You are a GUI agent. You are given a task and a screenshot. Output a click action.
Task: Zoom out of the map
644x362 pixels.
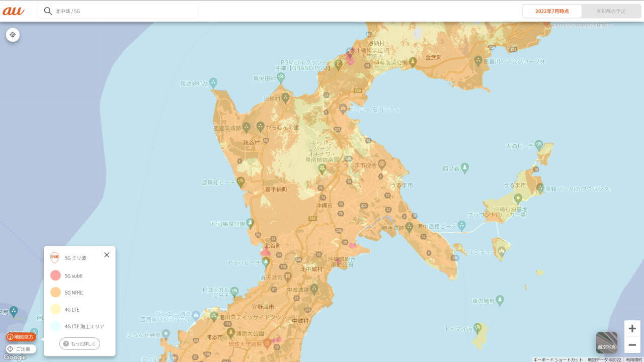click(x=632, y=345)
